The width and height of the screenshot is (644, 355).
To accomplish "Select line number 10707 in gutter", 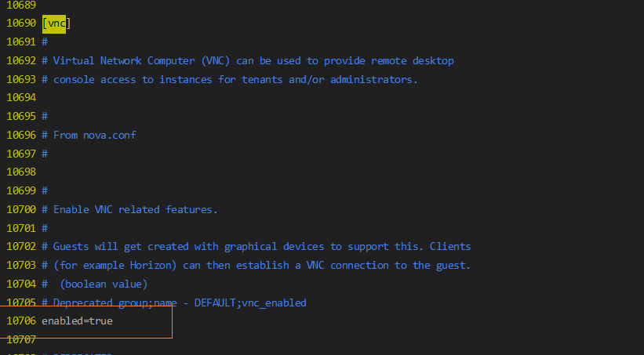I will tap(20, 340).
